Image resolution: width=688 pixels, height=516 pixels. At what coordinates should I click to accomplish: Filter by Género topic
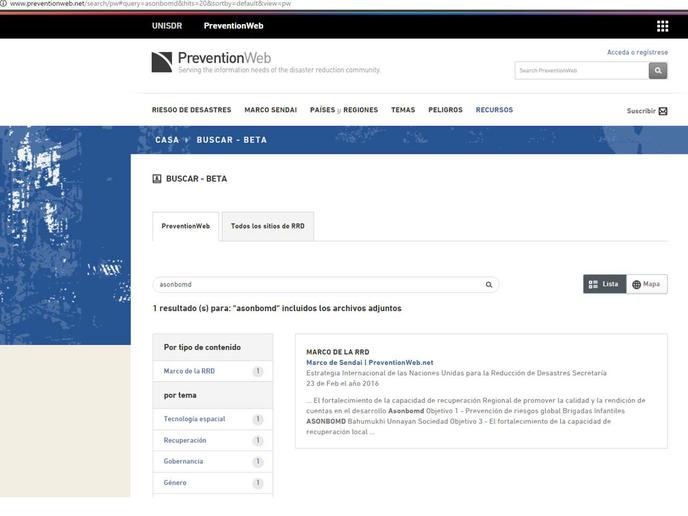coord(175,483)
